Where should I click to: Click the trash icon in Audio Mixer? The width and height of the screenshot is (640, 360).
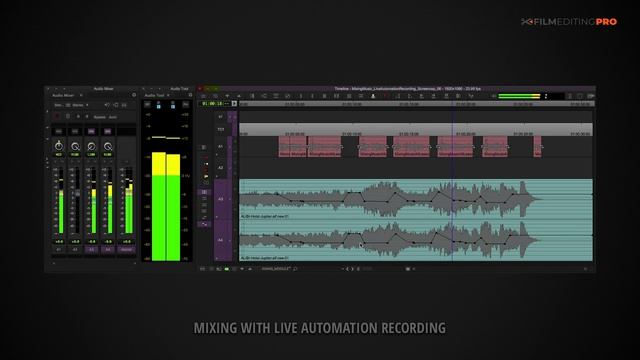(68, 117)
